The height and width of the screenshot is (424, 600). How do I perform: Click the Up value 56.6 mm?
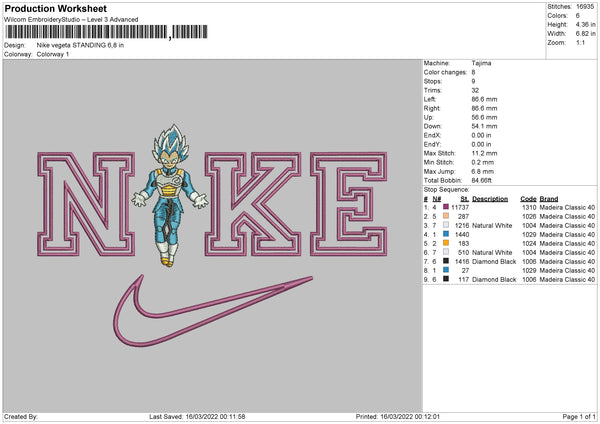point(484,117)
